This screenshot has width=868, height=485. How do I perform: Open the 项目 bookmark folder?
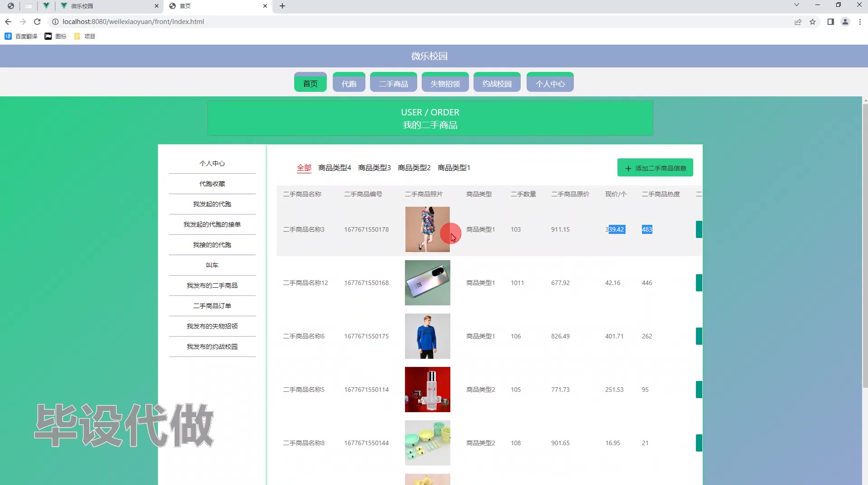(85, 36)
